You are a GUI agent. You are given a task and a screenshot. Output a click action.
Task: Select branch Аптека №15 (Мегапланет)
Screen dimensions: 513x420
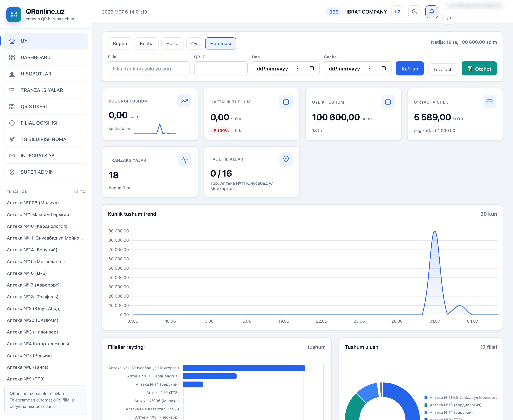click(x=36, y=262)
